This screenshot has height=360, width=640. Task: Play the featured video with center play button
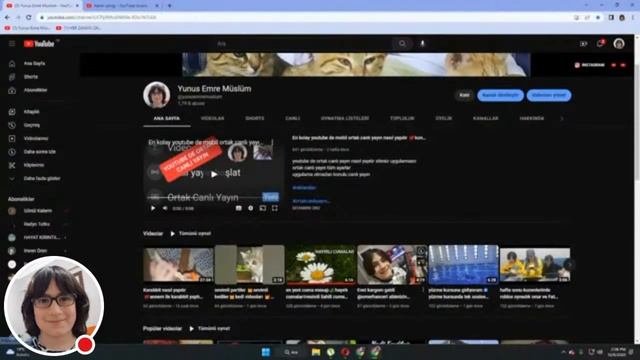(x=214, y=174)
